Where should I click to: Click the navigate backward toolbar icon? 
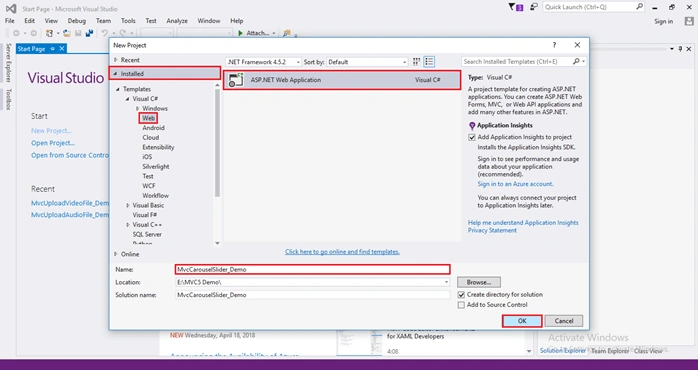click(16, 33)
